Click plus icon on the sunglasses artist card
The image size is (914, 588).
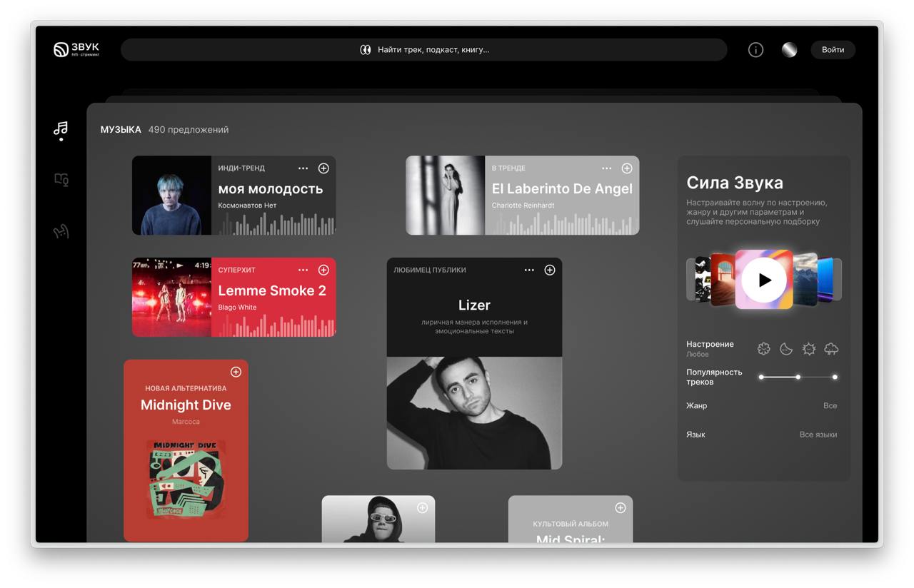422,508
